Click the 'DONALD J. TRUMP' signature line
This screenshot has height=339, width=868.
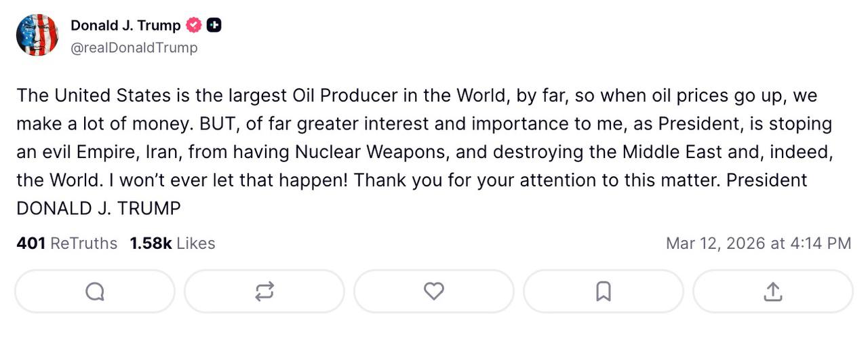tap(98, 209)
